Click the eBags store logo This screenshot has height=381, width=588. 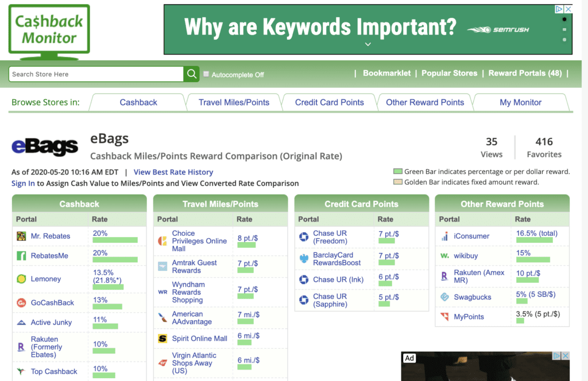45,147
